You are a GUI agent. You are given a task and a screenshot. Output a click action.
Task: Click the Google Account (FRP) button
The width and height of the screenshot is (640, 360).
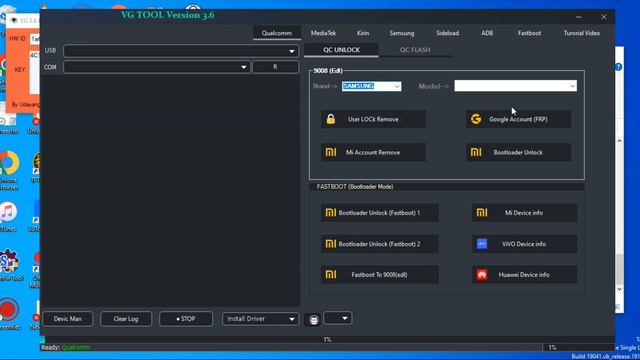518,119
